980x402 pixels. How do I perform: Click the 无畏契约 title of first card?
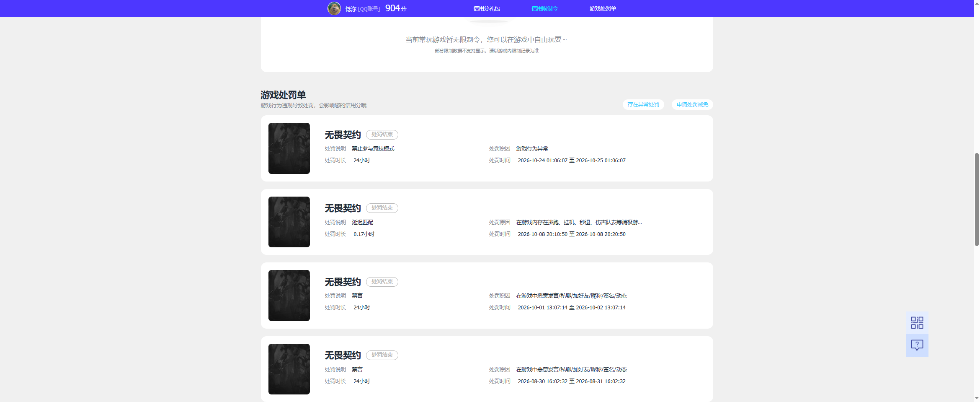coord(343,135)
